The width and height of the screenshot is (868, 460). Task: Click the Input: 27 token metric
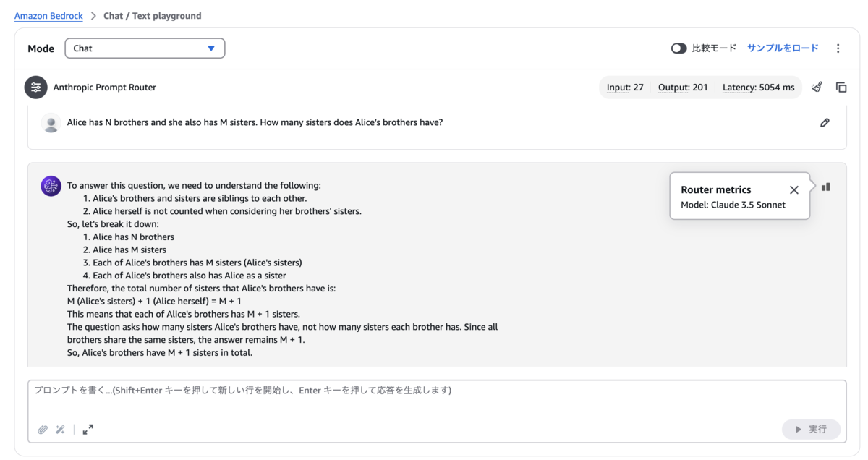pyautogui.click(x=625, y=88)
